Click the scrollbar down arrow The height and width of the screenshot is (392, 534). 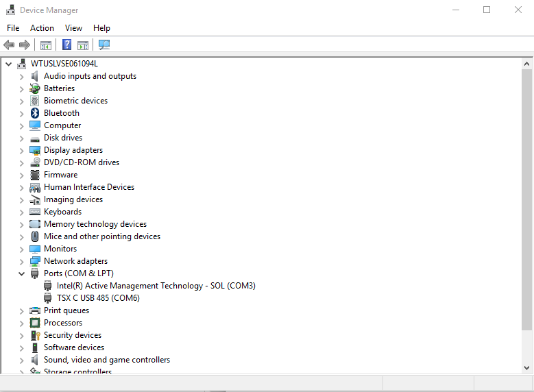pos(526,368)
